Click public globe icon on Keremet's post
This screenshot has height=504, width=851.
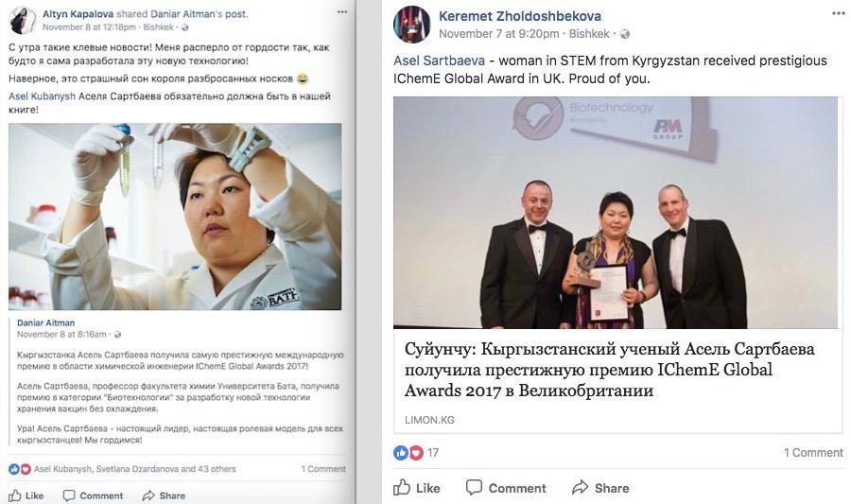tap(625, 34)
